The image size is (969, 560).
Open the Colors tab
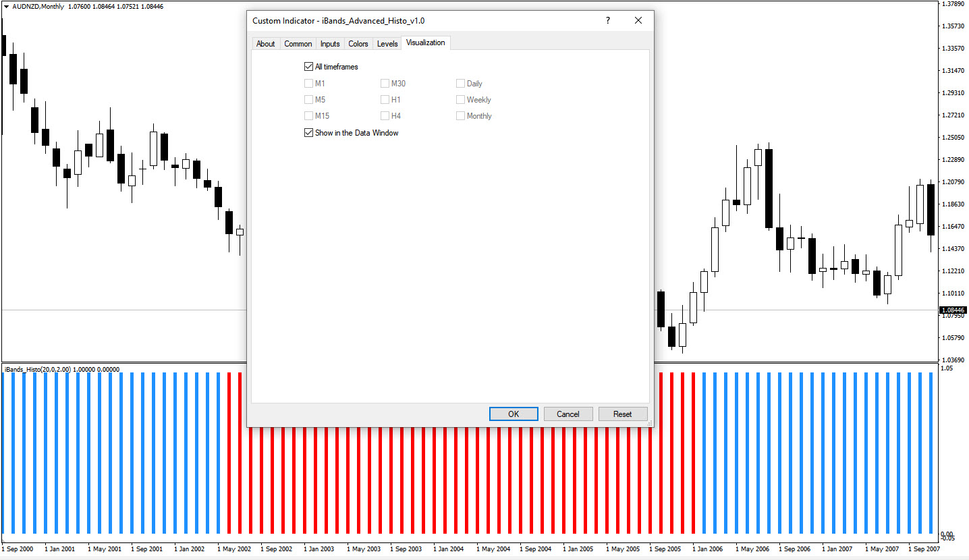[x=358, y=44]
